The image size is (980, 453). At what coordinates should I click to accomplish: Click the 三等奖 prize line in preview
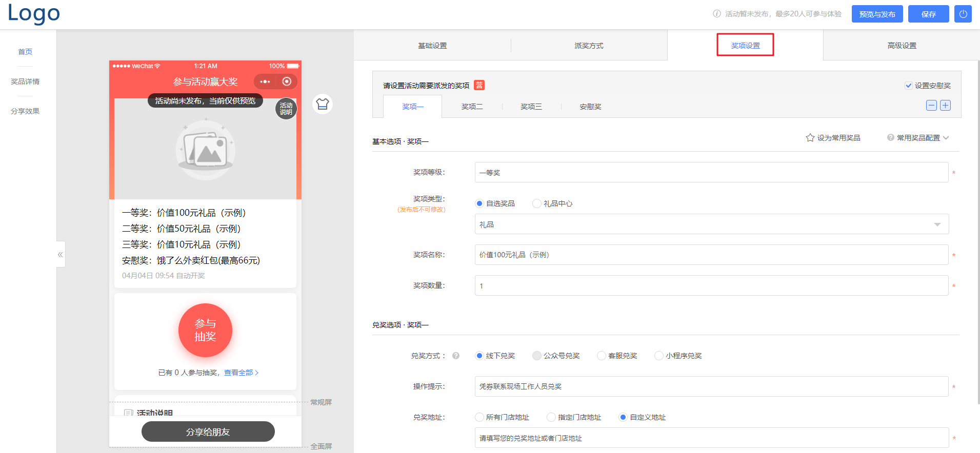(x=181, y=244)
